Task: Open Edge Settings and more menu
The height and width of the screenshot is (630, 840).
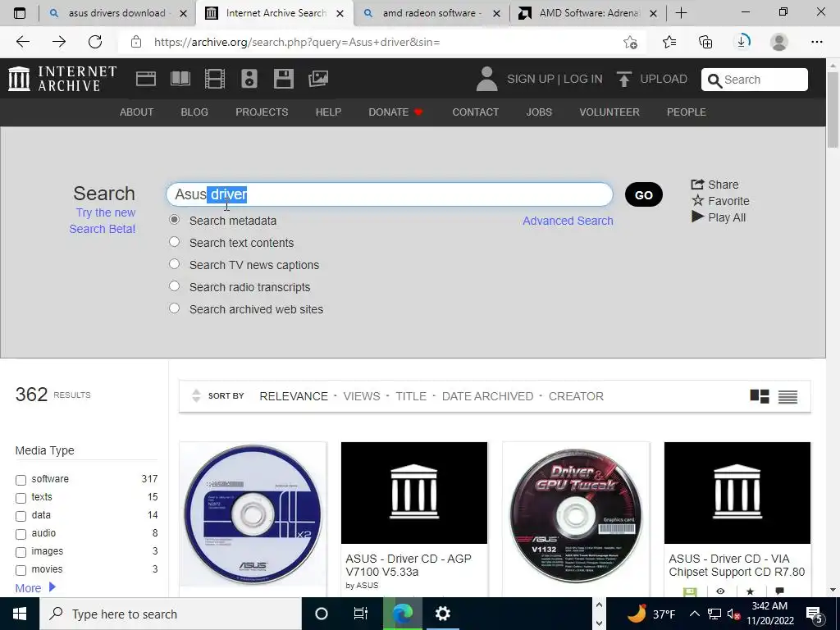Action: click(x=816, y=42)
